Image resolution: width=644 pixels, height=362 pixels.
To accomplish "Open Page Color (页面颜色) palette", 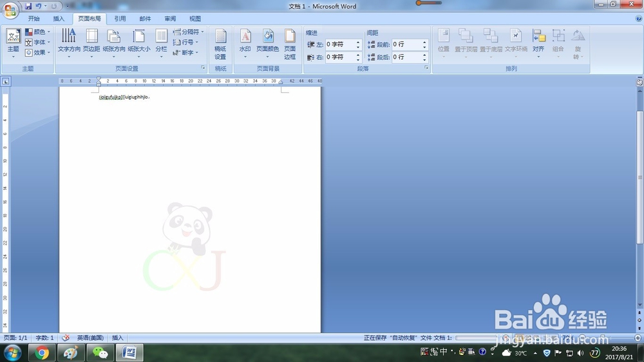I will pos(267,43).
